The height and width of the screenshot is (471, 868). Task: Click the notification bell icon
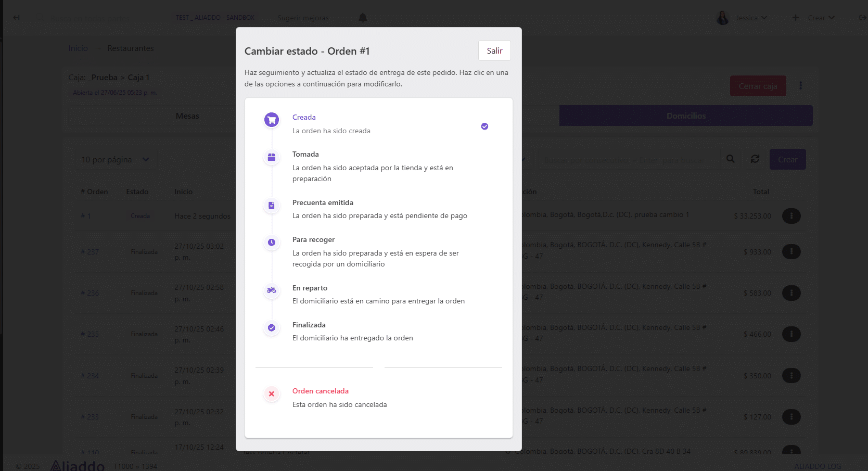tap(363, 18)
